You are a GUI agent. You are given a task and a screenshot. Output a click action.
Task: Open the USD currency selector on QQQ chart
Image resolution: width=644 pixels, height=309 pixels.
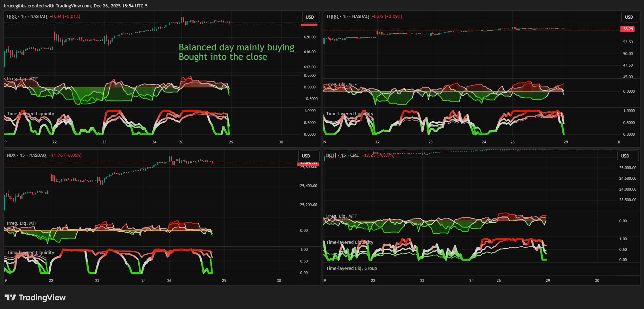click(x=310, y=17)
